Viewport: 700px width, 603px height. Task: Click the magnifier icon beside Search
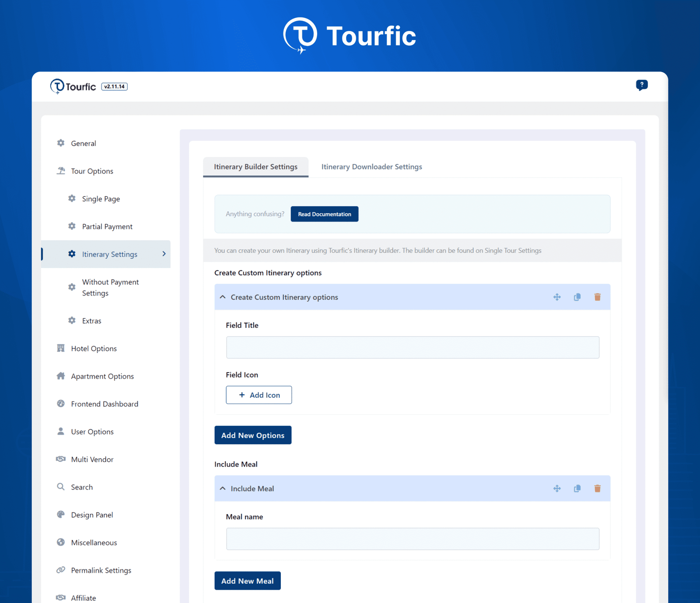click(x=61, y=487)
